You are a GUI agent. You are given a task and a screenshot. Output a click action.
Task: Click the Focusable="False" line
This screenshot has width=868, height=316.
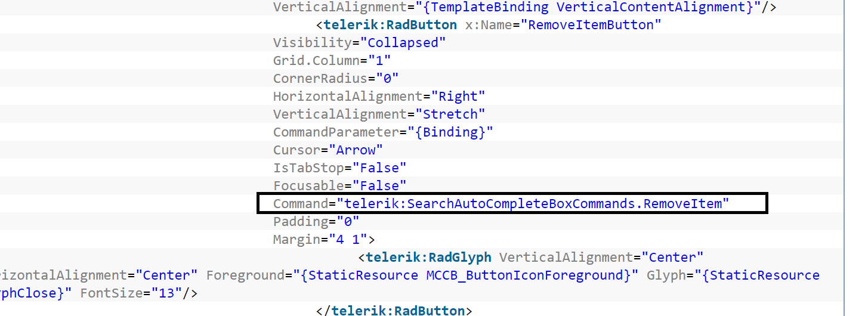click(x=339, y=186)
